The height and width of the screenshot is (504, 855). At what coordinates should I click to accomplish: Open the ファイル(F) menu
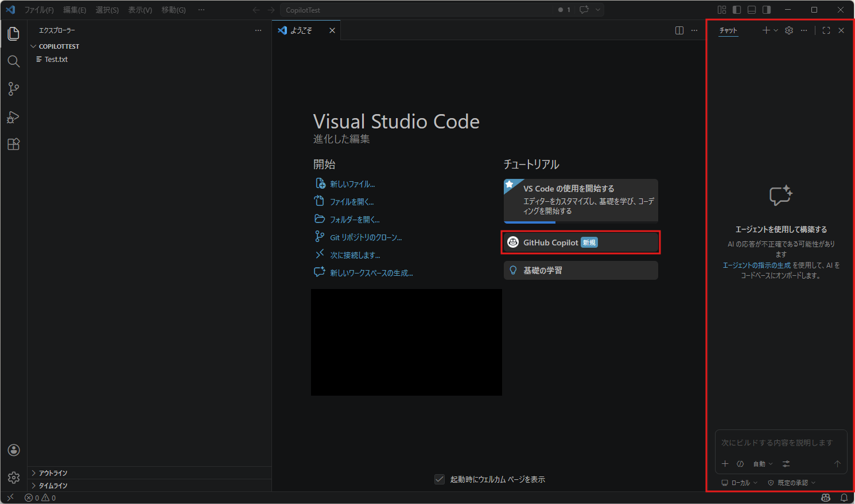point(39,10)
